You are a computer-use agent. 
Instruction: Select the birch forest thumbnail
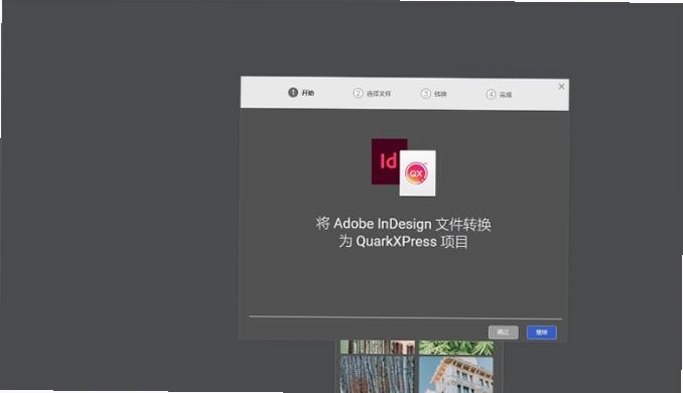click(378, 375)
